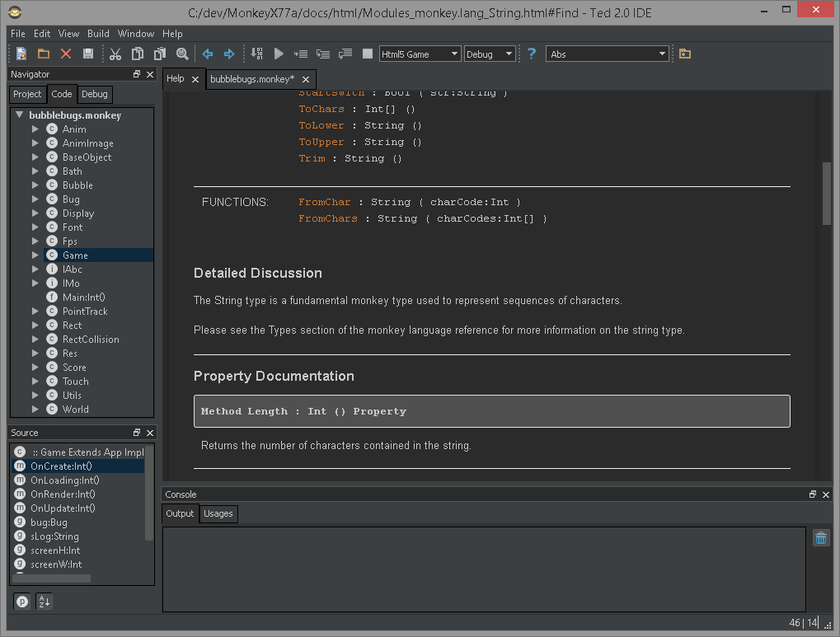The image size is (840, 637).
Task: Open the Debug configuration dropdown
Action: (490, 54)
